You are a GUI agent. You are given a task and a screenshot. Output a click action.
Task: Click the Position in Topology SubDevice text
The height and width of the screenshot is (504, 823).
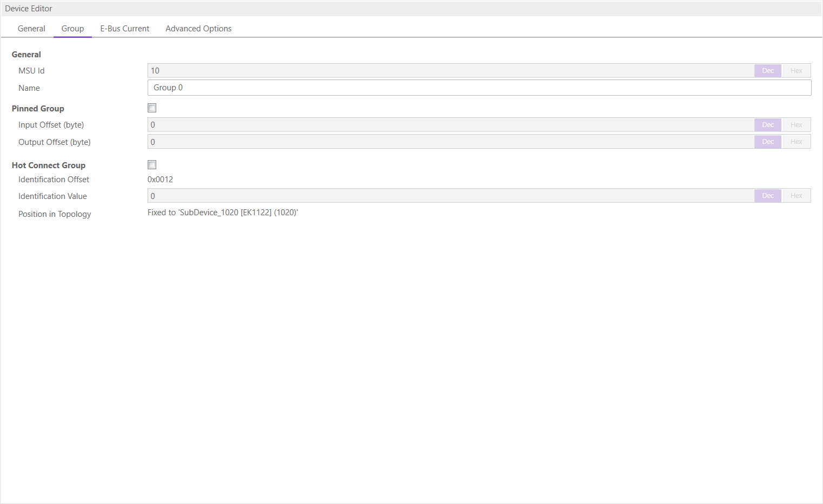coord(223,213)
